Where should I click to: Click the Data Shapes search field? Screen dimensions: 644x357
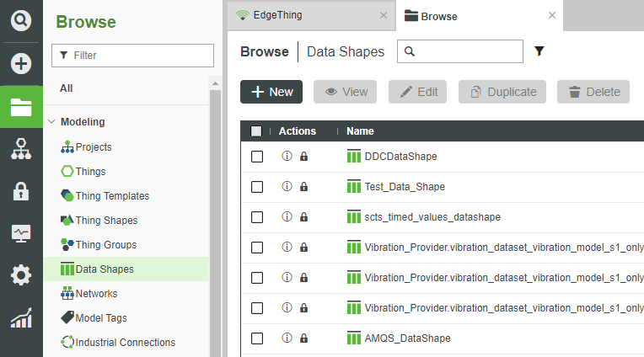(467, 51)
